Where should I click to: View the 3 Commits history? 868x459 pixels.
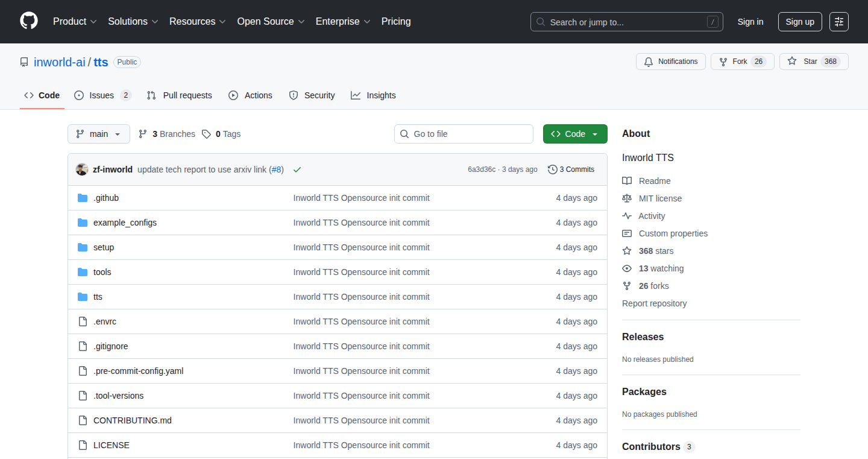[x=571, y=169]
